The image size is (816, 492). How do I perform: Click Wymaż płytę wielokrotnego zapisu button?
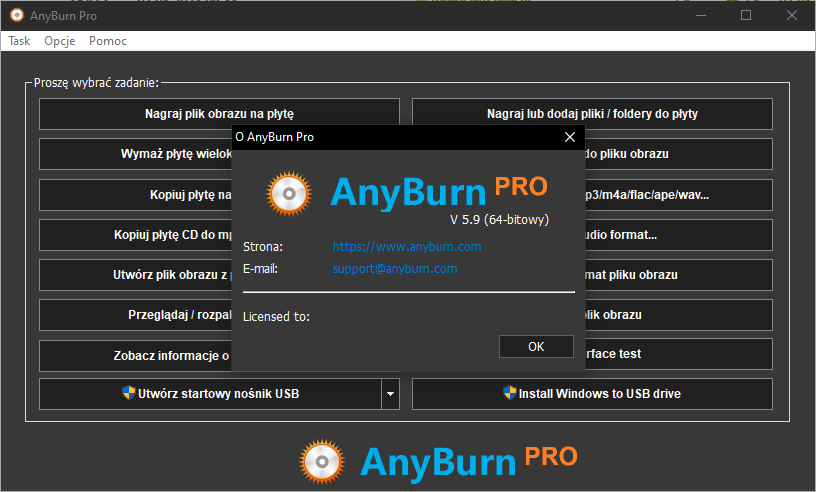135,154
